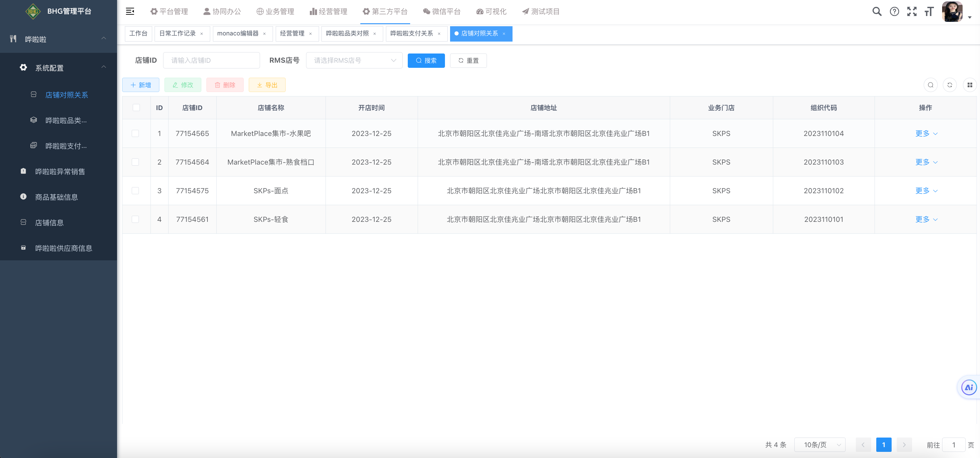Tick the select-all checkbox in the table header
980x458 pixels.
click(136, 108)
